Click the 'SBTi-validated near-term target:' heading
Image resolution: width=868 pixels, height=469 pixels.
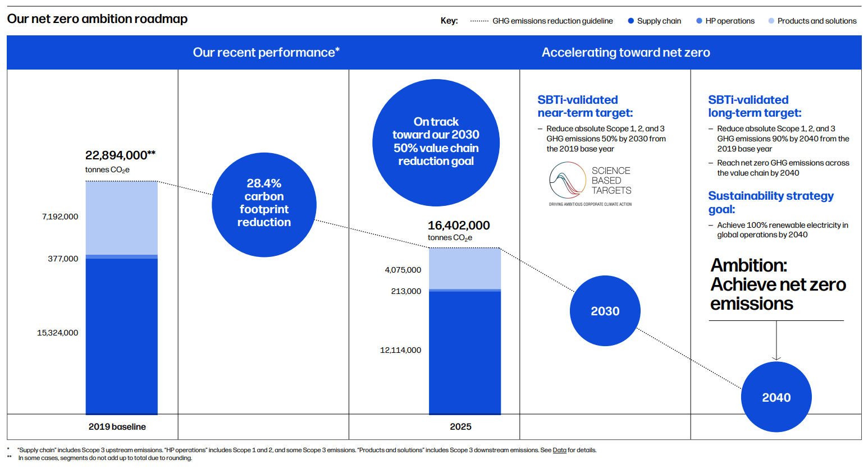point(585,106)
